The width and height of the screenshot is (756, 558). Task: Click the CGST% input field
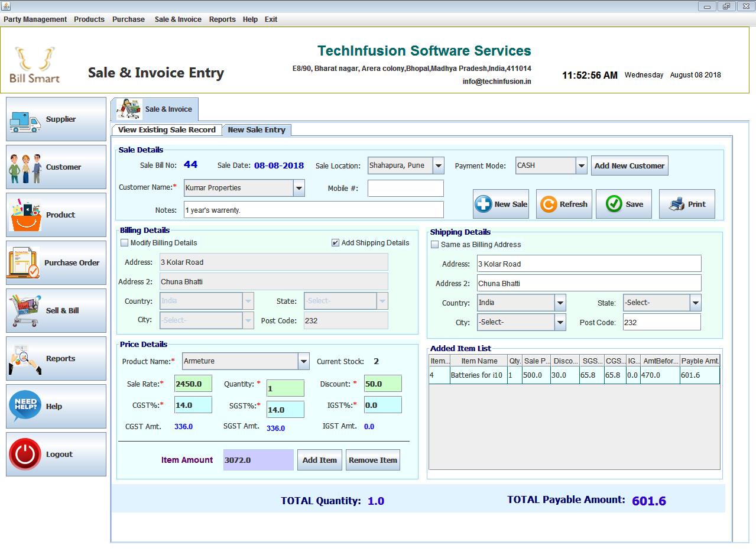coord(193,405)
